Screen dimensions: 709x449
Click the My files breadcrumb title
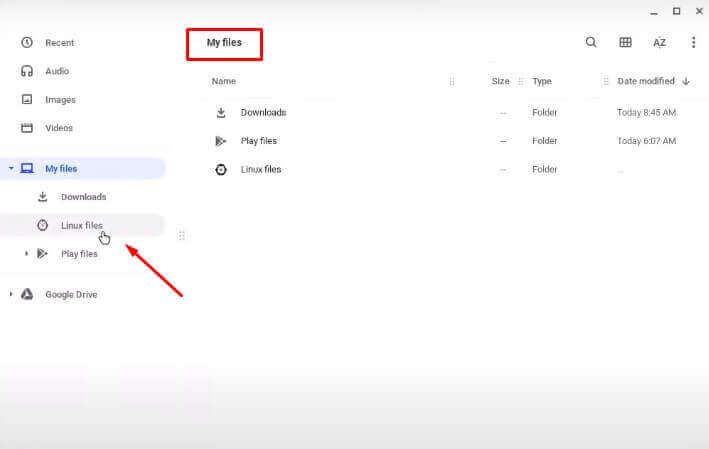pyautogui.click(x=224, y=43)
